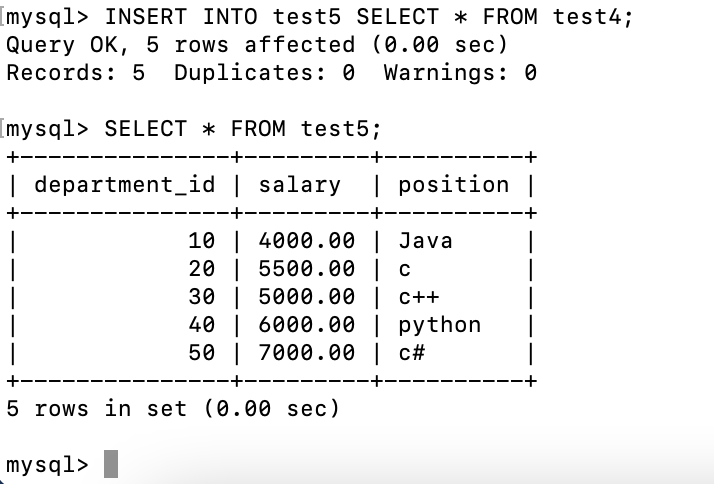Click the salary column header
The width and height of the screenshot is (714, 484).
[299, 185]
